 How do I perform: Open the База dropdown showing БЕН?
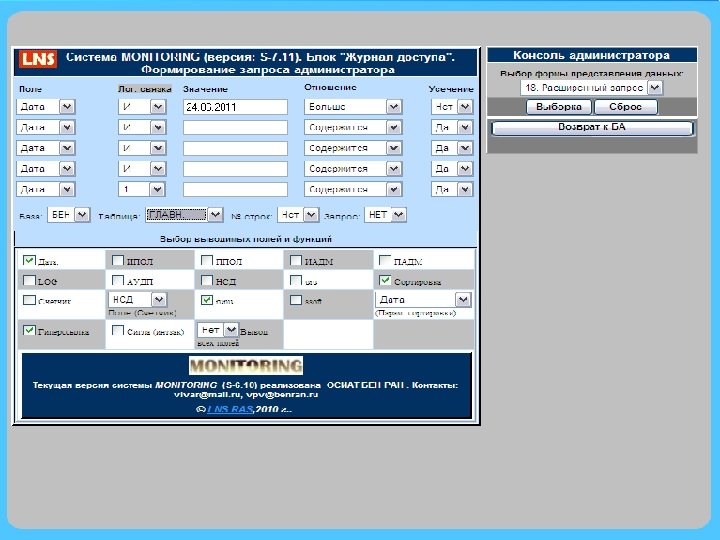tap(69, 215)
